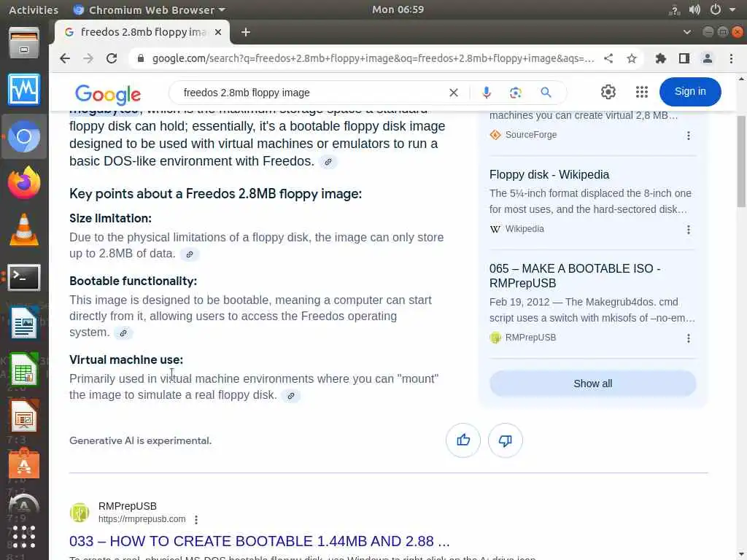
Task: Go to the Google logo homepage
Action: tap(108, 94)
